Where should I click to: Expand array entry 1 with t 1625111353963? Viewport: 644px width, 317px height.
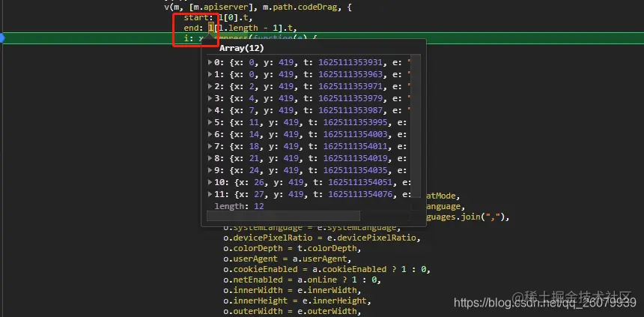pyautogui.click(x=210, y=74)
